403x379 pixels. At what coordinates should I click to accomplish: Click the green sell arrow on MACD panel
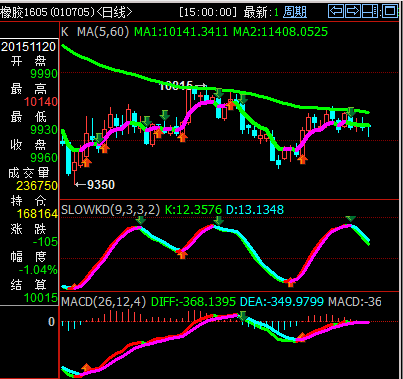(243, 316)
